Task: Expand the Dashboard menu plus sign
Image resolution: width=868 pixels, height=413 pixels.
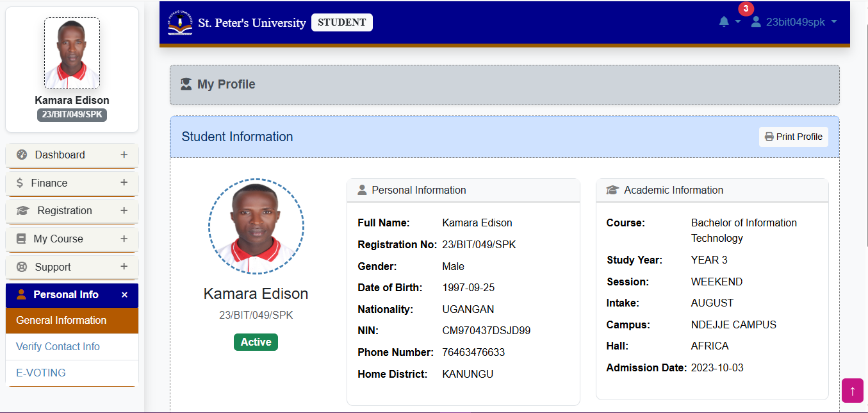Action: (x=124, y=155)
